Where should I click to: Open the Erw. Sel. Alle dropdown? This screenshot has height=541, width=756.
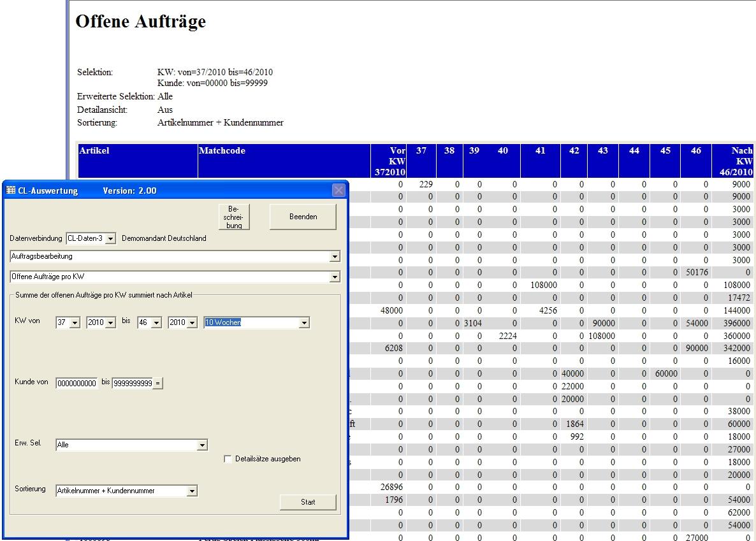pos(202,445)
